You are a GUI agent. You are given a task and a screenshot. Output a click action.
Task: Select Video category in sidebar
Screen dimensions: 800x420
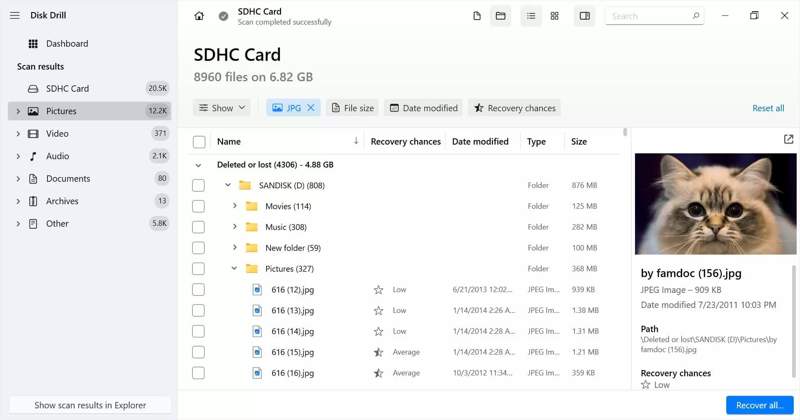[89, 133]
